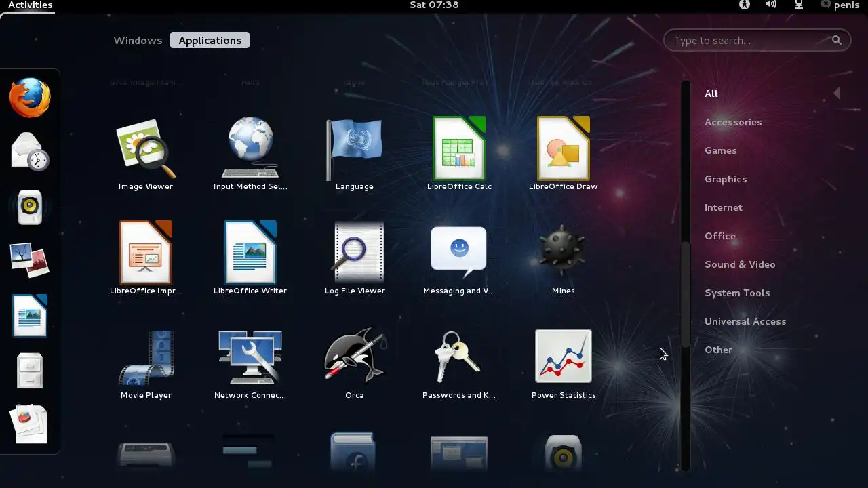Click the Activities button in top bar
This screenshot has height=488, width=868.
[x=30, y=5]
